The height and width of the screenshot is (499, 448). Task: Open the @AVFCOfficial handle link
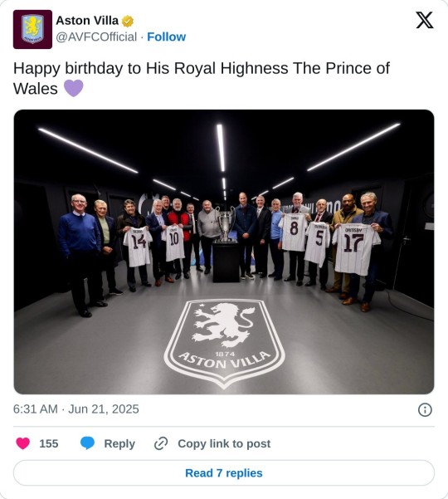(96, 37)
